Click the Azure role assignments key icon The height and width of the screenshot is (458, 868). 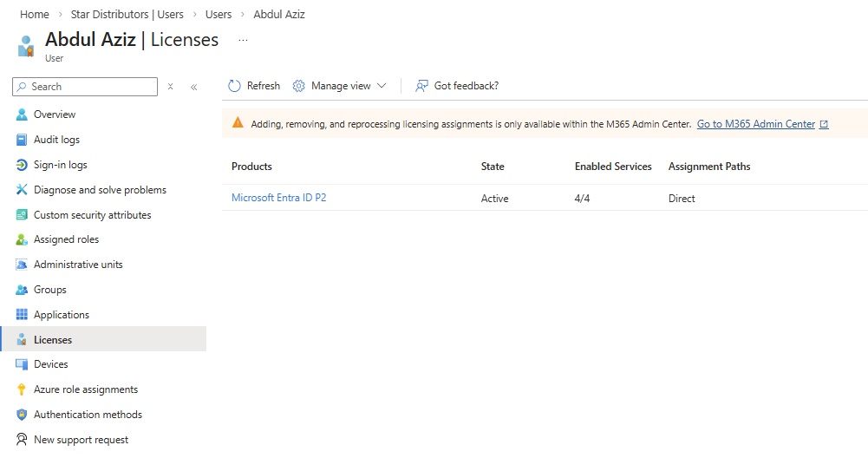click(23, 389)
